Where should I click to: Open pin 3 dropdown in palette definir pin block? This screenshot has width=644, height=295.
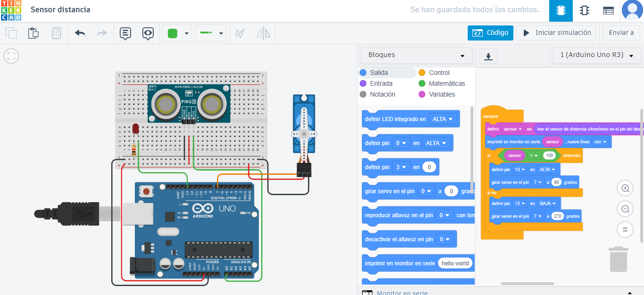pyautogui.click(x=401, y=167)
